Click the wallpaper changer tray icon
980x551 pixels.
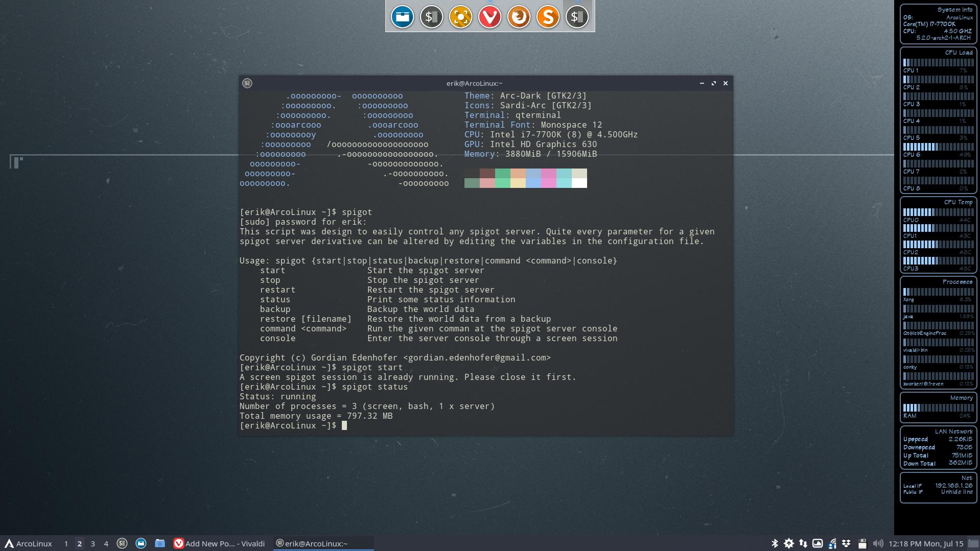click(x=818, y=543)
